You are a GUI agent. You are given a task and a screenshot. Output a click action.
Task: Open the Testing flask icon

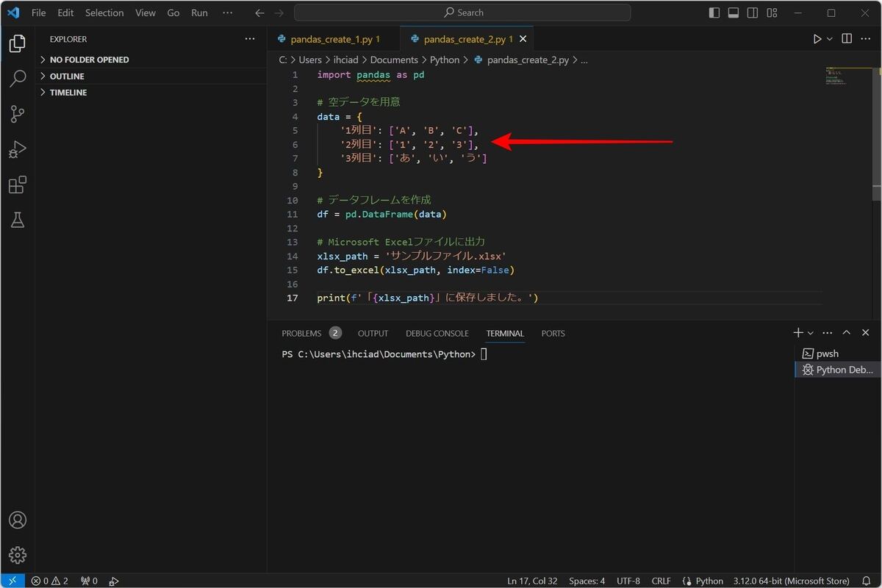(18, 219)
